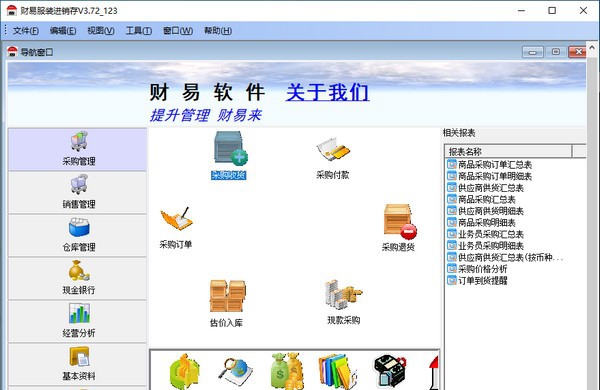Image resolution: width=600 pixels, height=390 pixels.
Task: Launch the 现款采购 function icon
Action: point(343,302)
